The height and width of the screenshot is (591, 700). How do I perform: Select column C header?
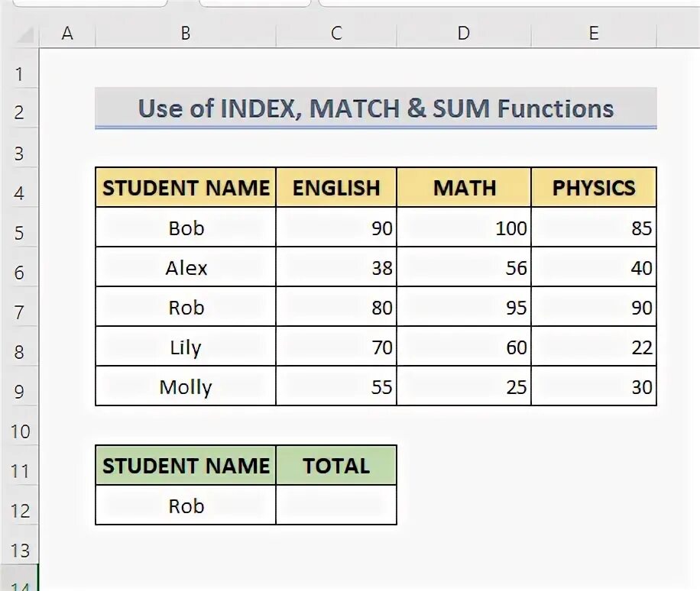pyautogui.click(x=336, y=34)
